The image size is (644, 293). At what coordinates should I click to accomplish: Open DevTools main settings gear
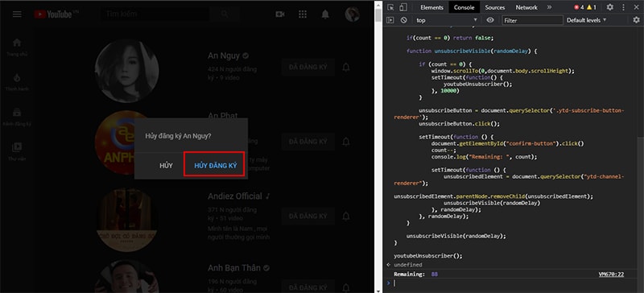pos(610,7)
